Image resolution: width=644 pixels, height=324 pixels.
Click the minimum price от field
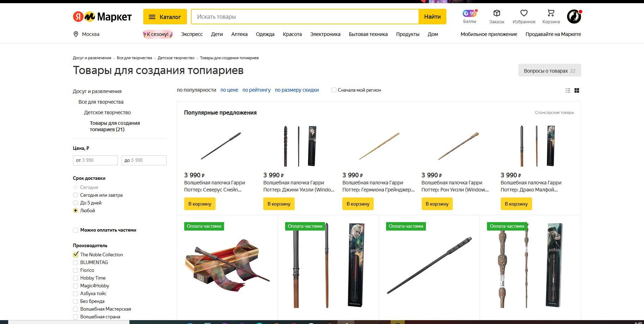95,160
